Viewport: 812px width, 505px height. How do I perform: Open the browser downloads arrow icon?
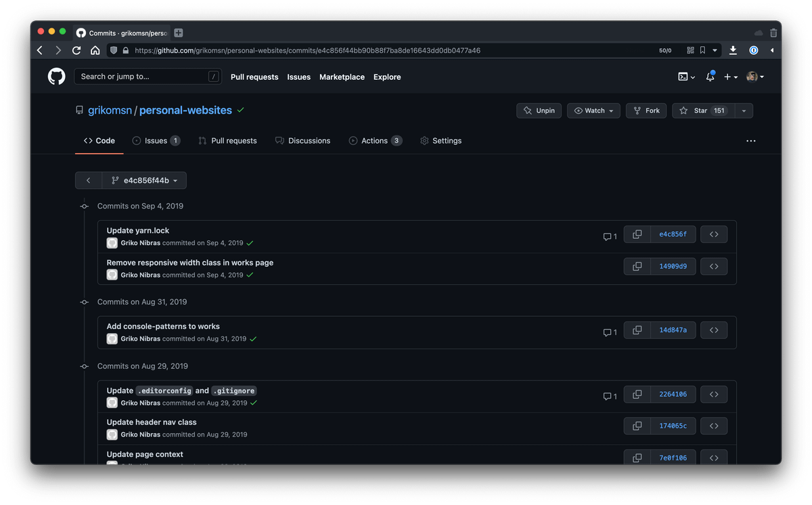733,50
